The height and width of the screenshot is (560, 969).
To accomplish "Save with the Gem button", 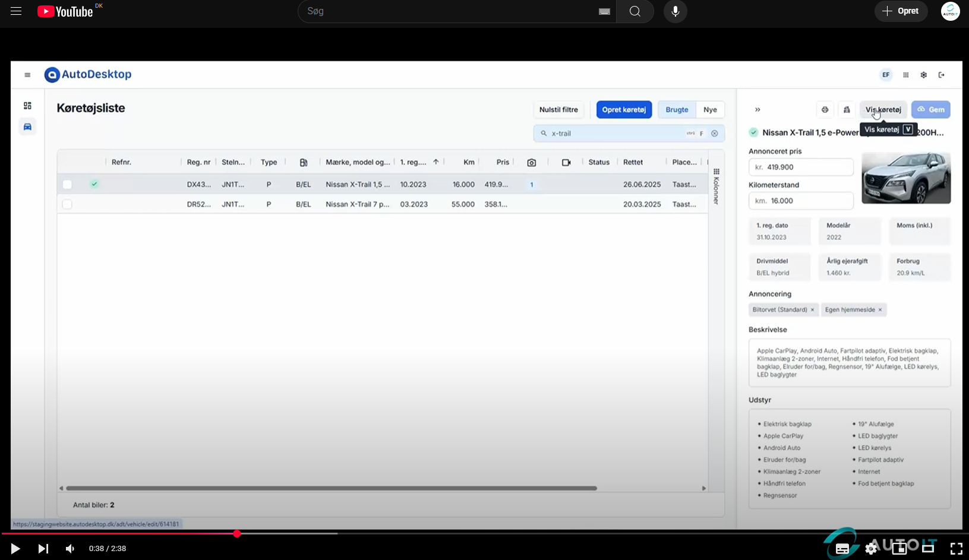I will point(930,109).
